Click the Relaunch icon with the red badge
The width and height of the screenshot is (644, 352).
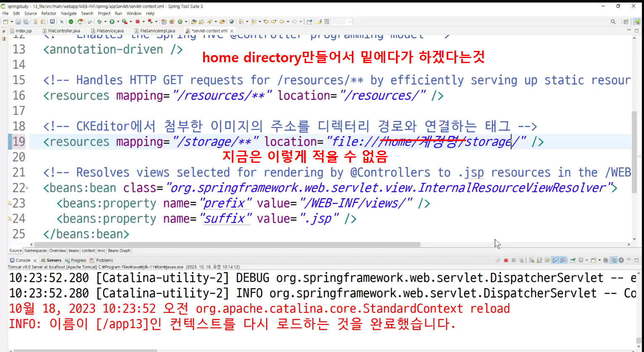click(x=80, y=21)
